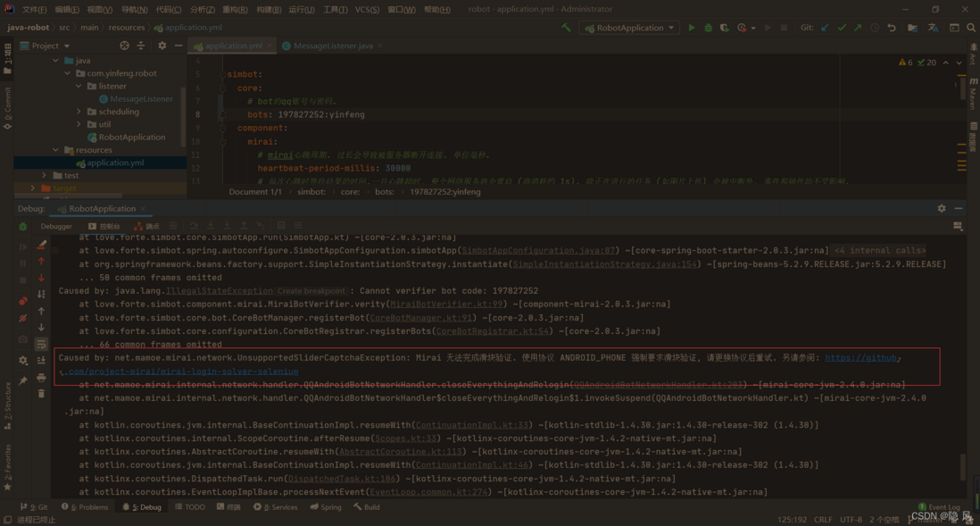Collapse the listener folder
Viewport: 980px width, 526px height.
pyautogui.click(x=79, y=86)
